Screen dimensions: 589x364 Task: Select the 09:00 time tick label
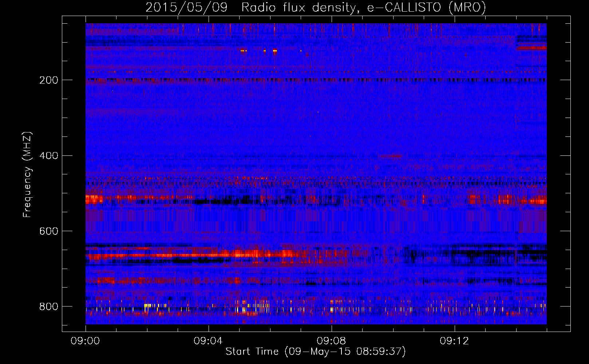85,341
